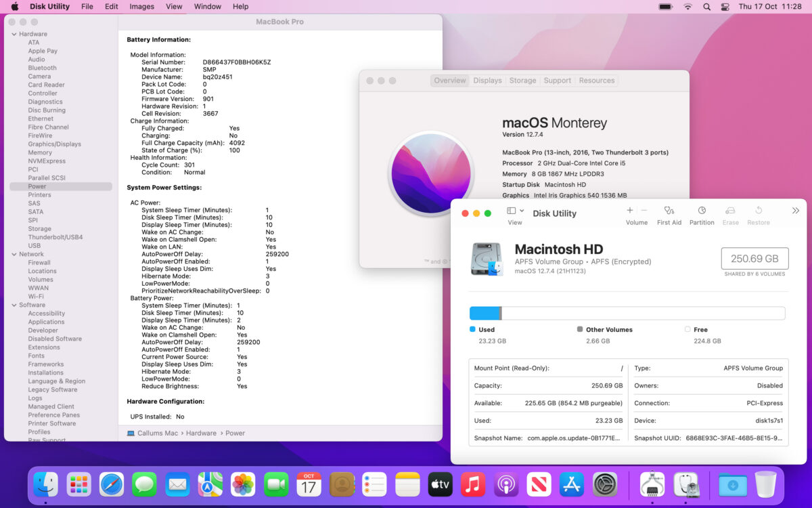Open Mail from the Dock
Viewport: 812px width, 508px height.
coord(177,484)
